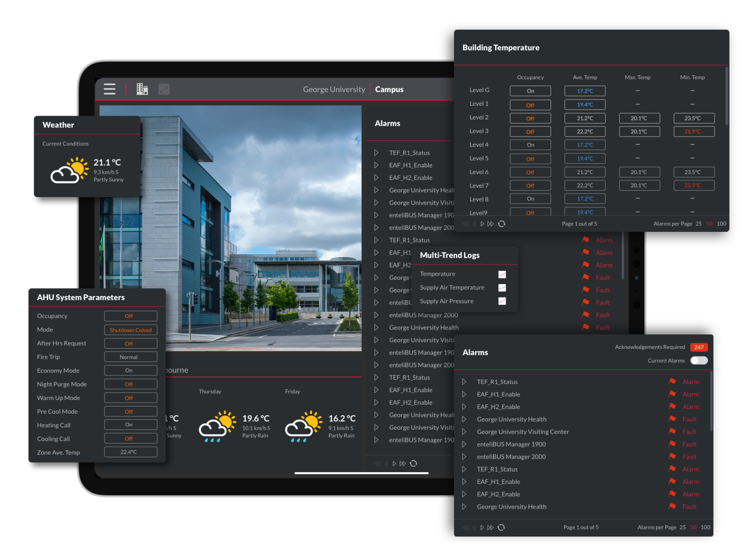
Task: Click the building icon in top bar
Action: [142, 89]
